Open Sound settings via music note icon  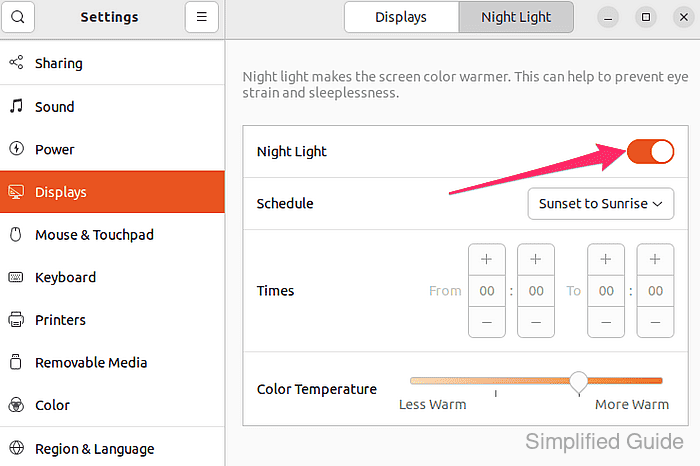click(x=16, y=106)
